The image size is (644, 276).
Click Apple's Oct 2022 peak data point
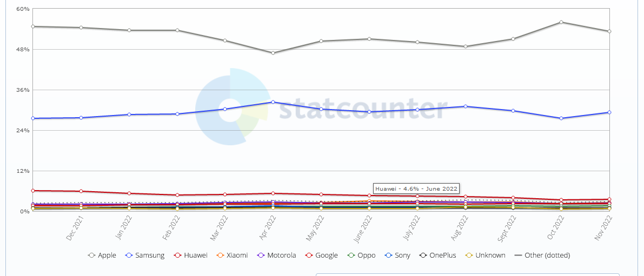[x=561, y=22]
